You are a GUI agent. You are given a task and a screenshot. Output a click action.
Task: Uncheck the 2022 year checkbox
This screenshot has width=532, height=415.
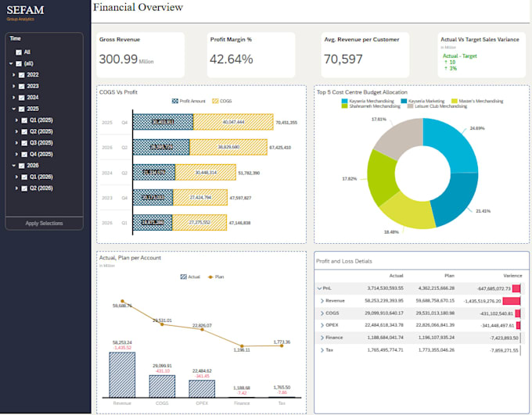pos(21,75)
